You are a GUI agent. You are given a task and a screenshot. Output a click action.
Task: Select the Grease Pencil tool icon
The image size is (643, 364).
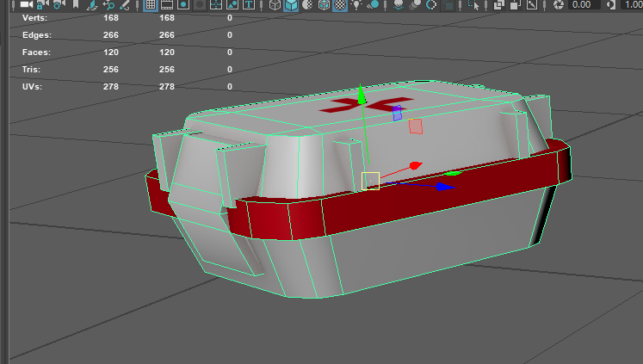tap(124, 4)
